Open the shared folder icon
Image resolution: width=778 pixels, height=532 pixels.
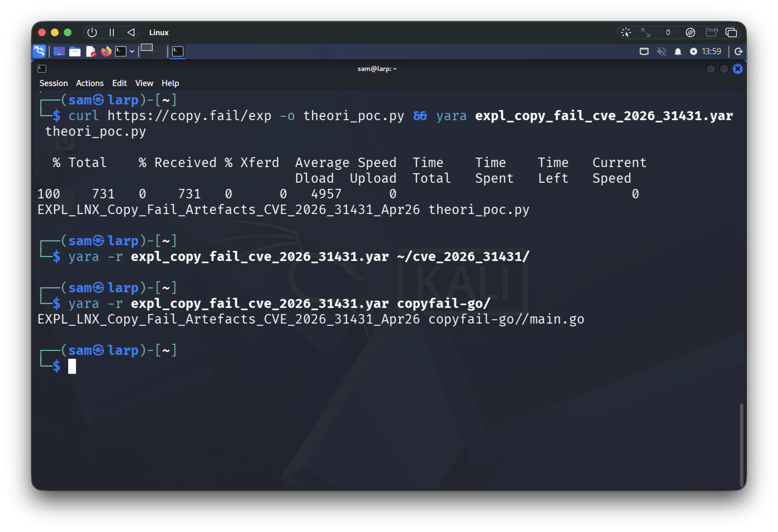711,32
